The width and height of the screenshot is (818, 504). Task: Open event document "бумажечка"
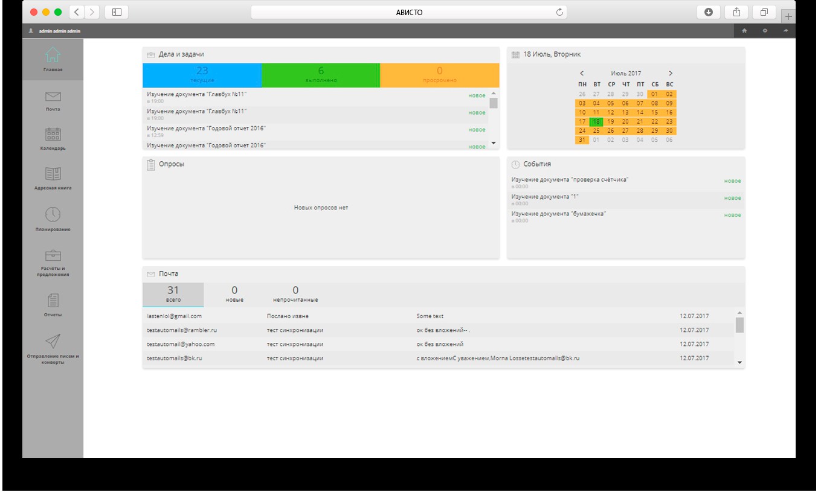click(626, 217)
